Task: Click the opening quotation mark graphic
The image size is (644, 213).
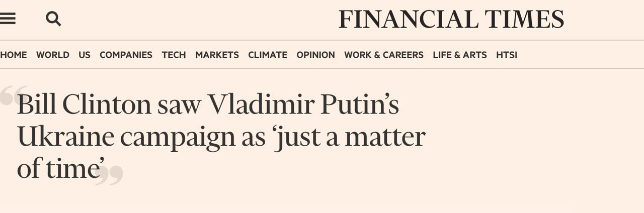Action: tap(14, 95)
